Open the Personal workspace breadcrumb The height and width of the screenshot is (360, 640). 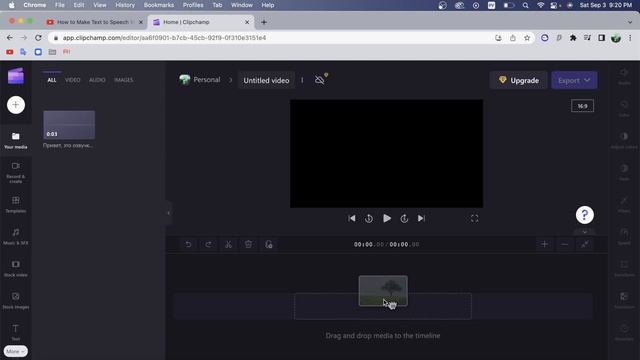tap(200, 80)
